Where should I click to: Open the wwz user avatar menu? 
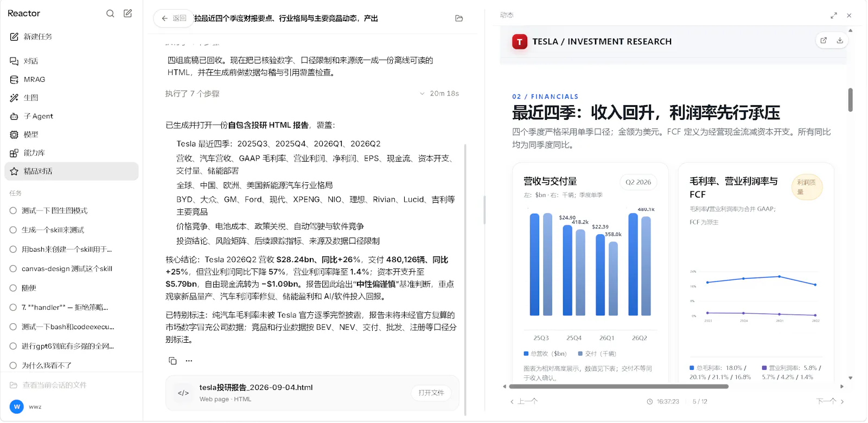(17, 407)
